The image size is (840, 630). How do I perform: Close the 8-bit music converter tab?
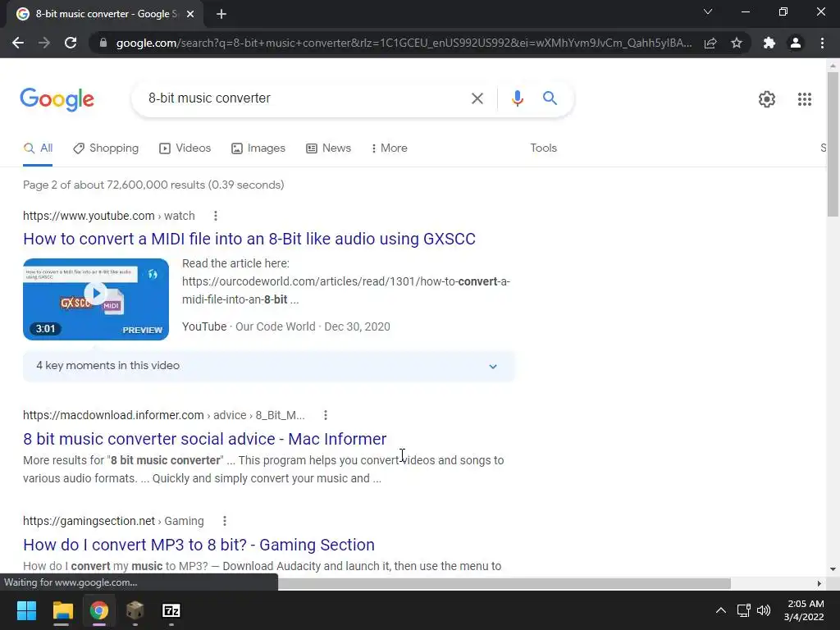pos(190,14)
